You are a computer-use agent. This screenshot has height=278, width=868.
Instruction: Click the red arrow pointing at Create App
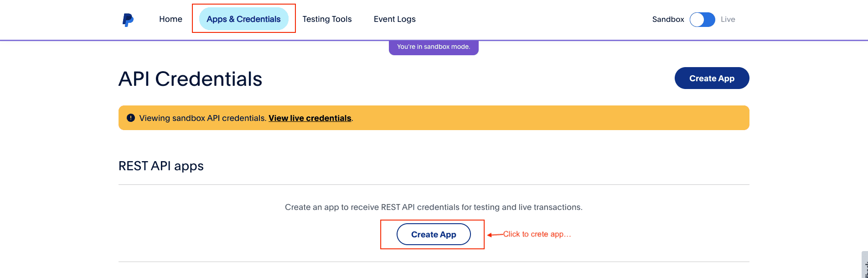pos(495,235)
